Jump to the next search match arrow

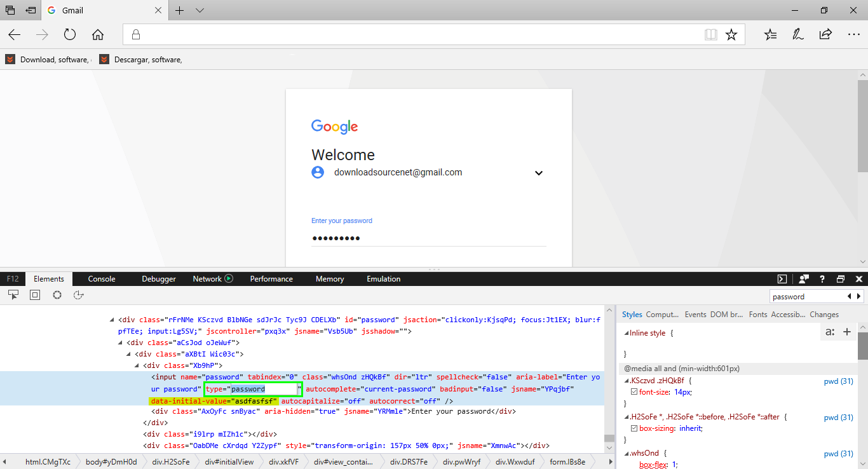click(x=859, y=296)
